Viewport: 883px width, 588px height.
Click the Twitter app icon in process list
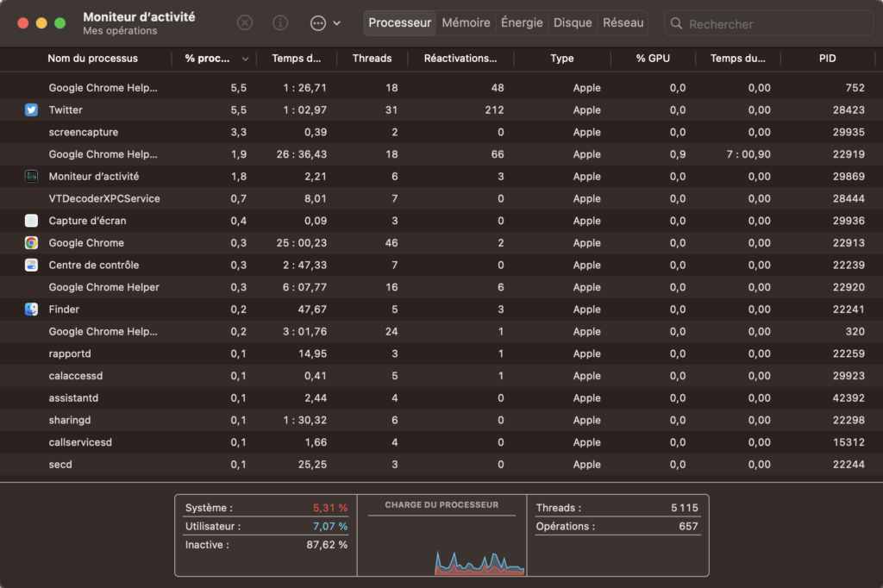(32, 109)
